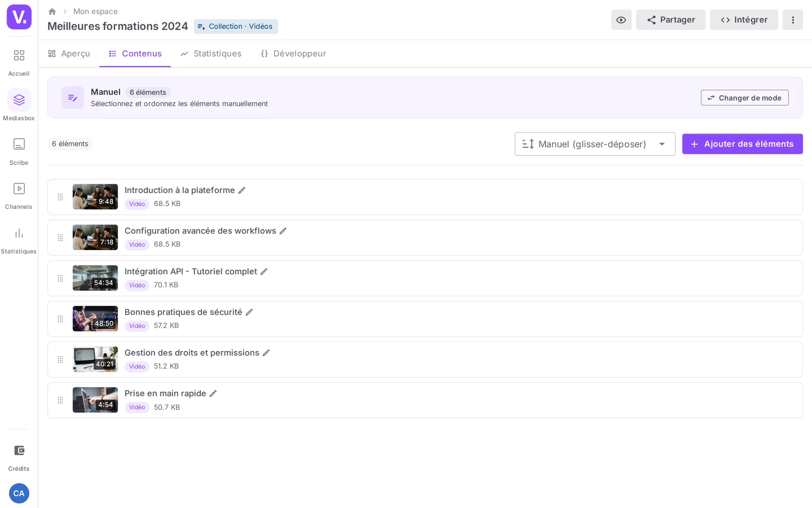Open the 40:21 Gestion des droits thumbnail
Viewport: 812px width, 508px height.
95,359
